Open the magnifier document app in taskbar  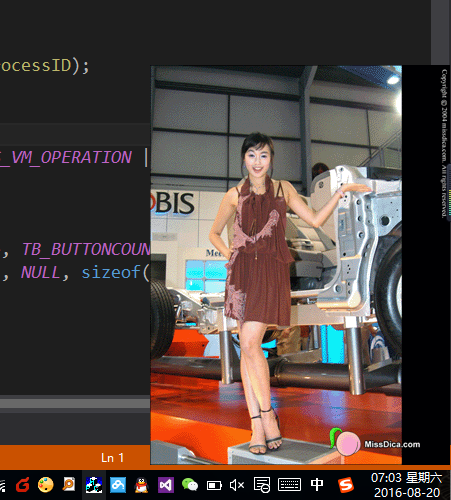pos(69,485)
